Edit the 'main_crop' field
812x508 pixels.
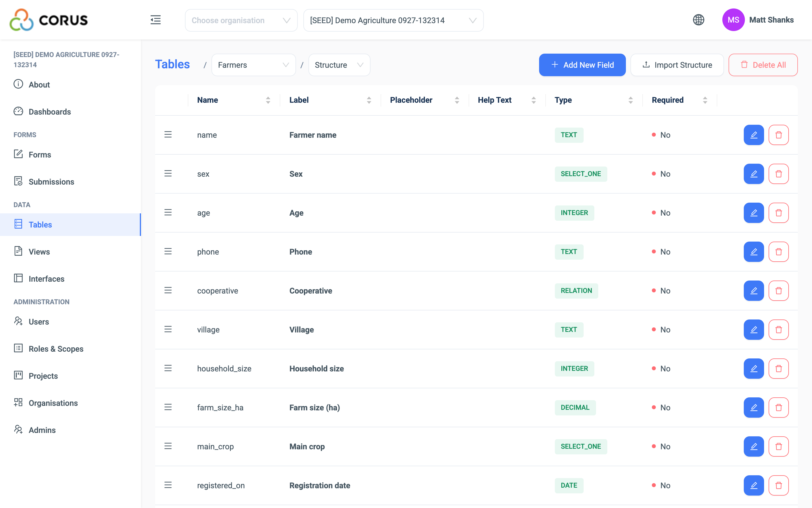tap(754, 446)
